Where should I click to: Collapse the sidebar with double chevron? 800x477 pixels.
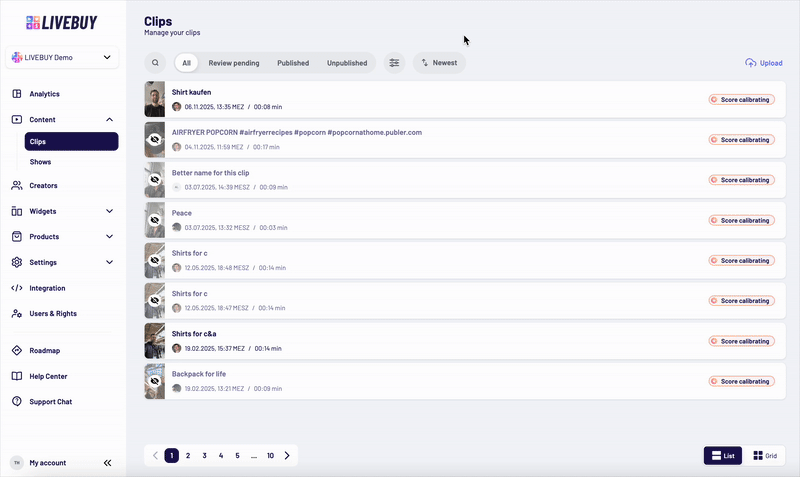click(108, 463)
